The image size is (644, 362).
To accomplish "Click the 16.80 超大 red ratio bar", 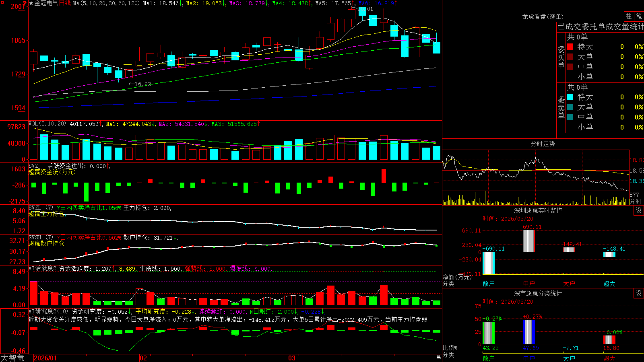I will click(x=609, y=339).
